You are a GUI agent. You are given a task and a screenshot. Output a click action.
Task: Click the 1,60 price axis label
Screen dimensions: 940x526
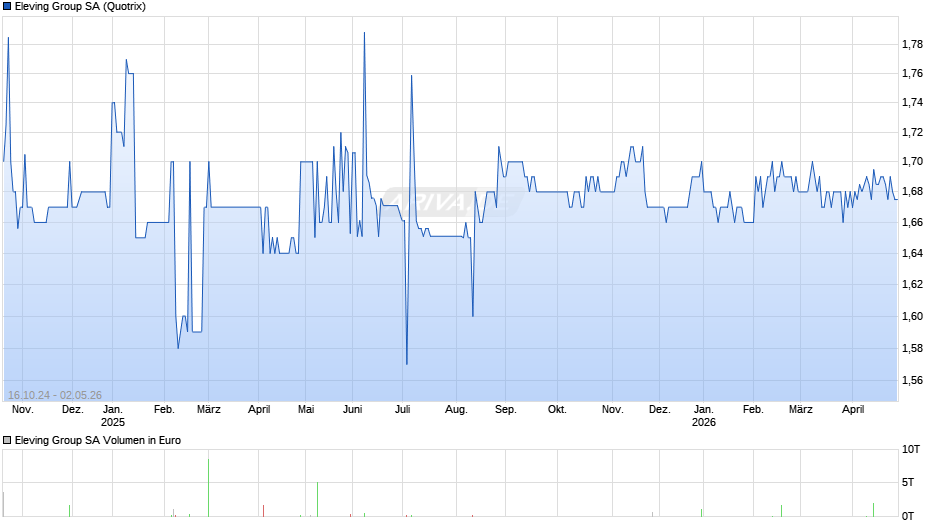[912, 317]
